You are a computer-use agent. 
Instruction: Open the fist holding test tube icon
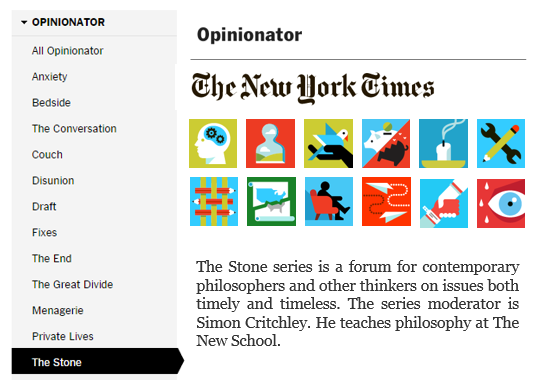tap(444, 203)
